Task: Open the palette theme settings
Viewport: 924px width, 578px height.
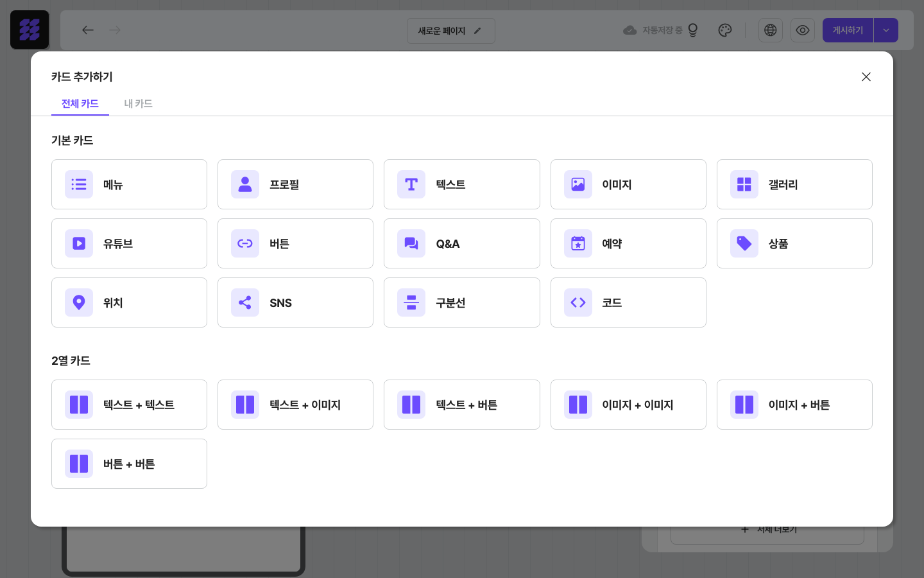Action: (725, 30)
